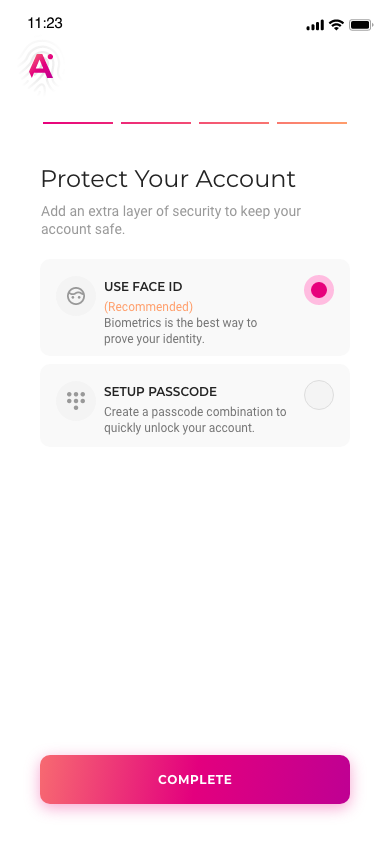
Task: Click the second progress step bar
Action: coord(156,123)
